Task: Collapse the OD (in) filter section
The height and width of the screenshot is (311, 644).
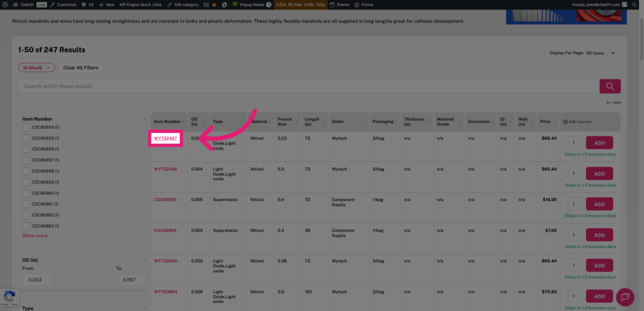Action: pyautogui.click(x=145, y=260)
